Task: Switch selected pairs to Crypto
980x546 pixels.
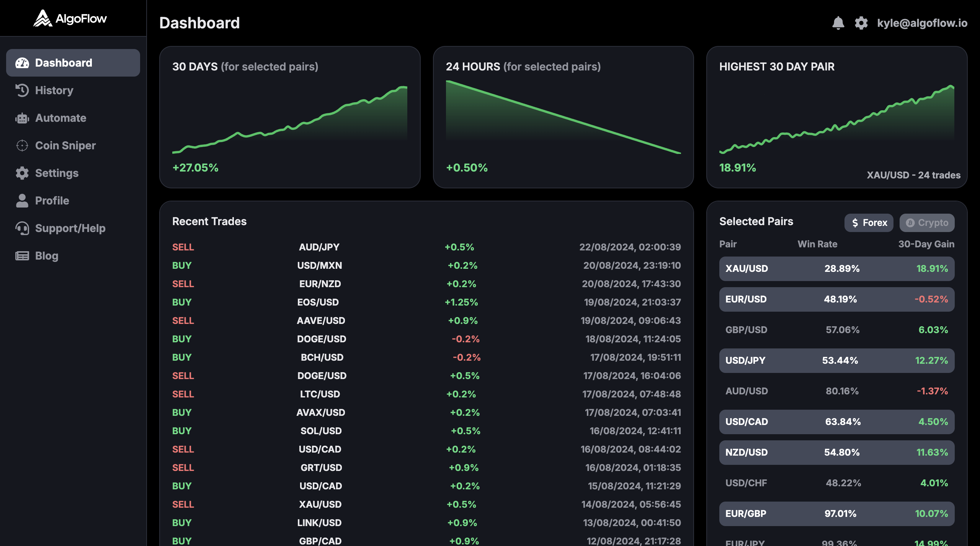Action: click(x=927, y=223)
